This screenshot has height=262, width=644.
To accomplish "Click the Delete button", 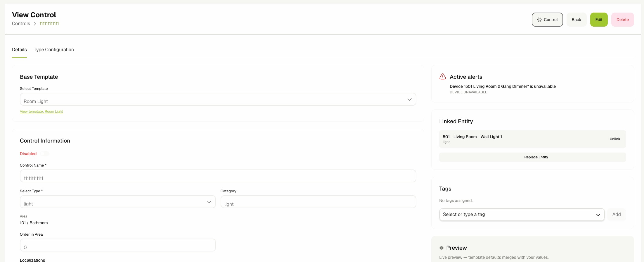I will (x=622, y=20).
